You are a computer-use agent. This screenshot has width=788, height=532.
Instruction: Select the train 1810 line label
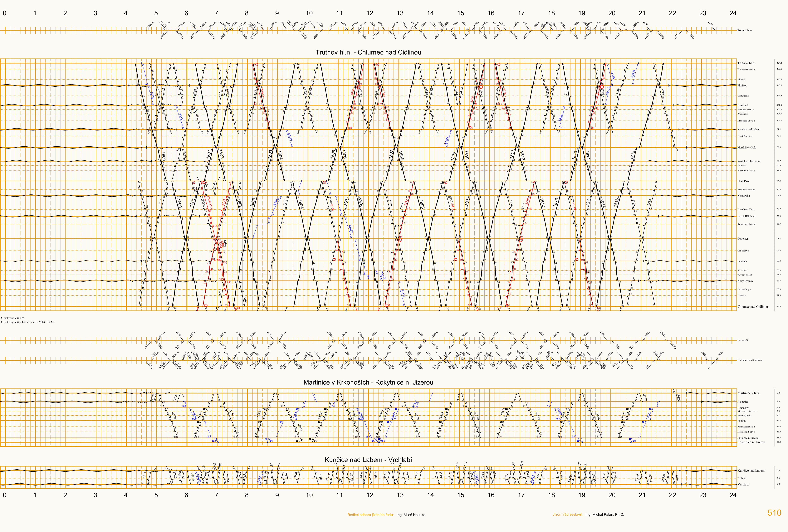(466, 155)
